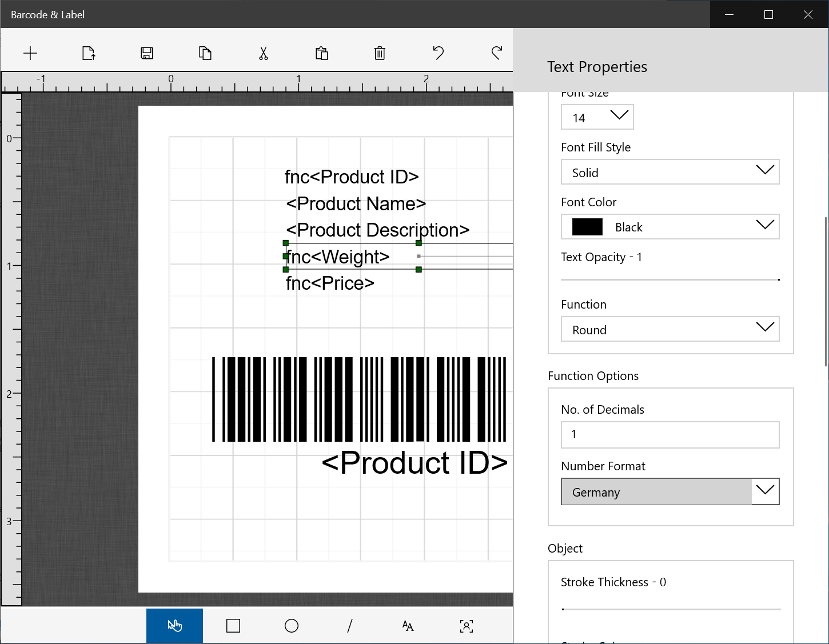
Task: Paste from clipboard using the paste icon
Action: tap(322, 54)
